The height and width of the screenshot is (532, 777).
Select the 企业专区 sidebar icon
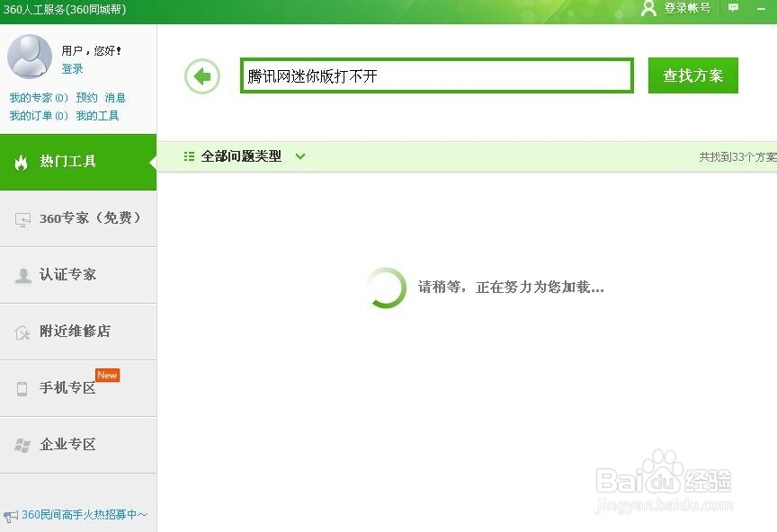click(x=24, y=445)
